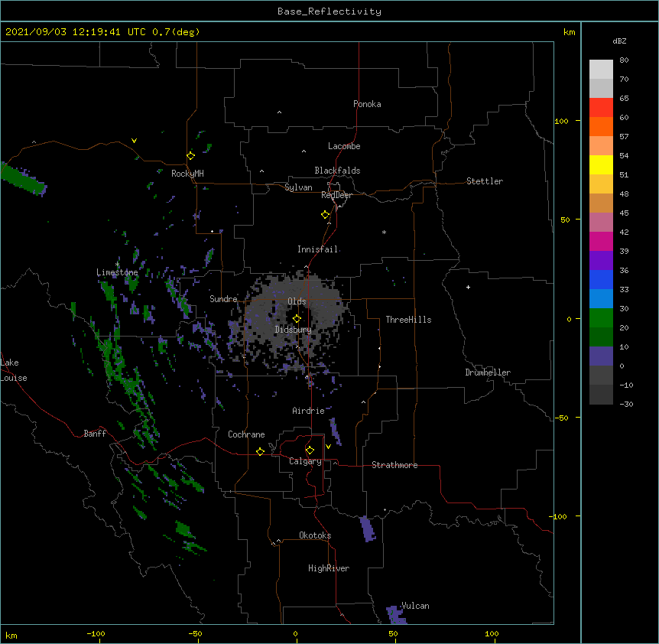Click the RedDeer city label

336,195
